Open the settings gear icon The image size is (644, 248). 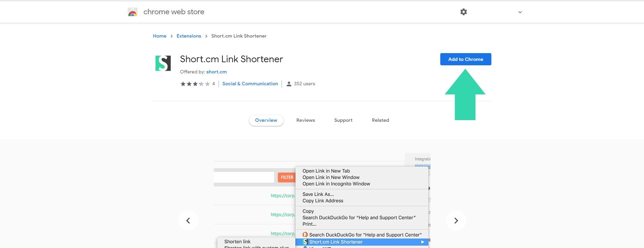464,12
